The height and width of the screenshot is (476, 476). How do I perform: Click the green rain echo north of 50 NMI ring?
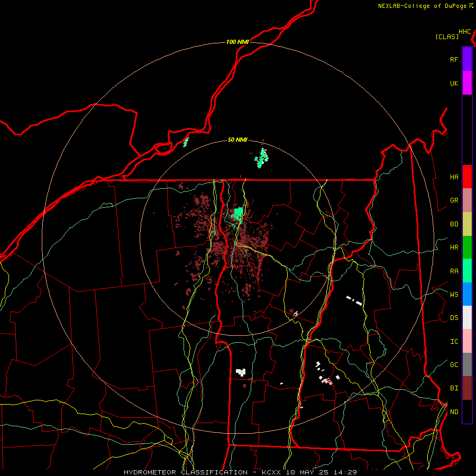[261, 158]
